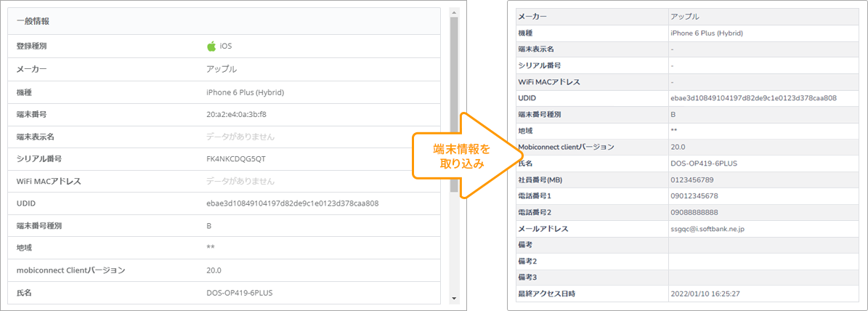Select 20.0 version value in left panel
This screenshot has height=311, width=868.
[x=214, y=270]
